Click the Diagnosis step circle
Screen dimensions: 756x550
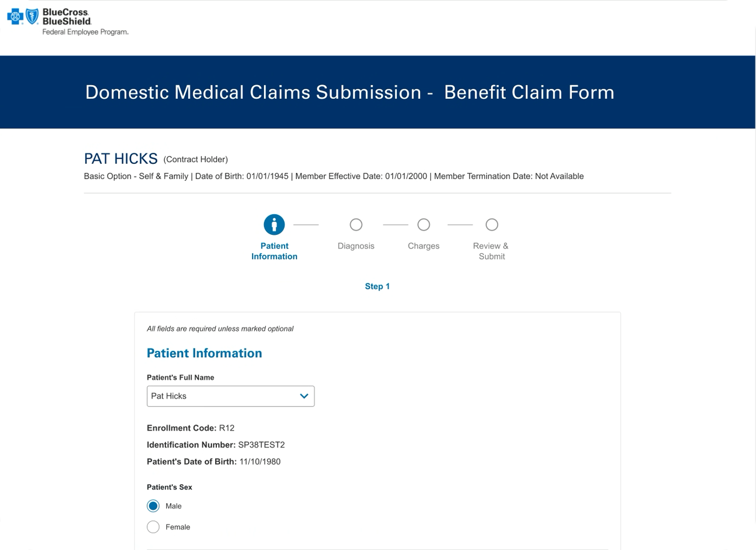356,225
